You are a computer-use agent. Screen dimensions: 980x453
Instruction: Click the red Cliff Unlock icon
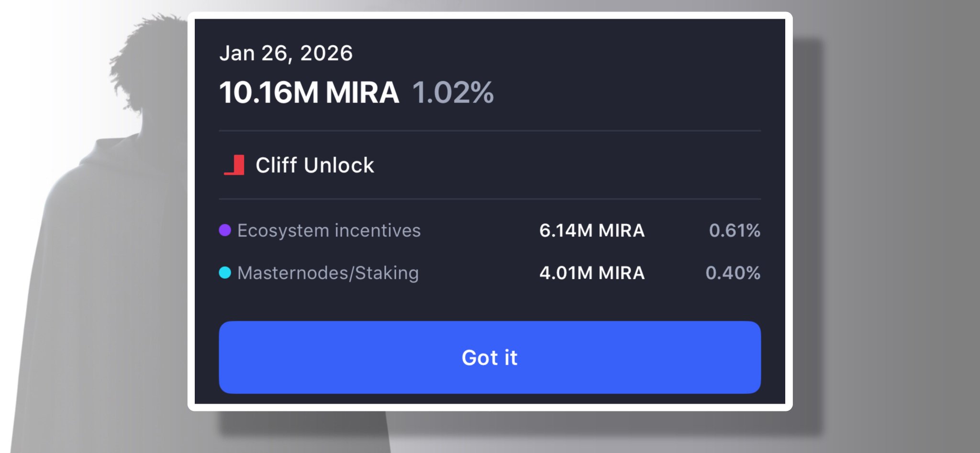[235, 165]
